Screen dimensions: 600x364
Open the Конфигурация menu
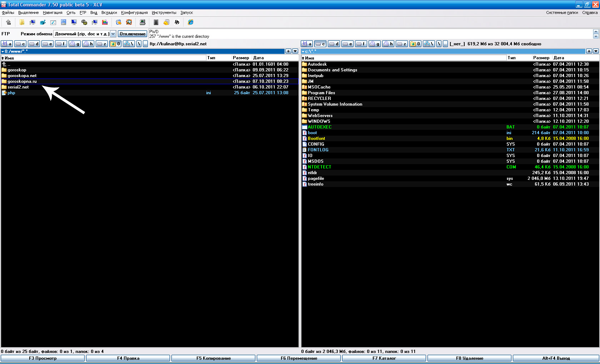point(134,12)
